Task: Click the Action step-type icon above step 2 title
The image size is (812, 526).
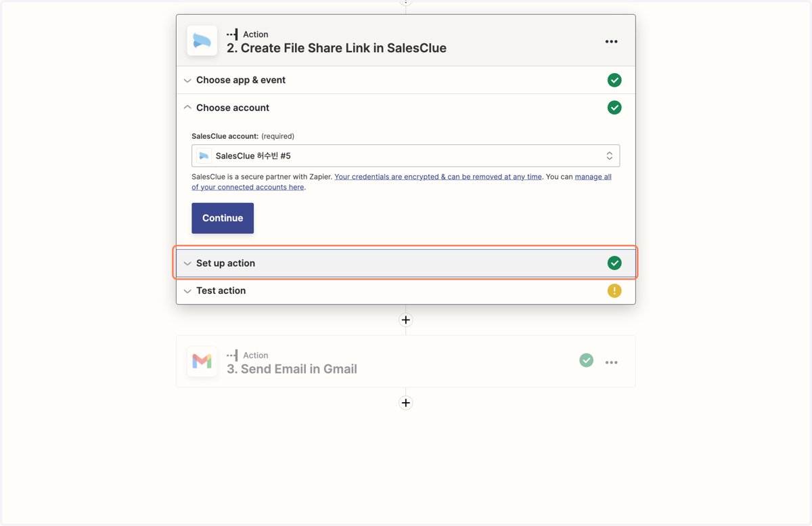Action: [x=233, y=34]
